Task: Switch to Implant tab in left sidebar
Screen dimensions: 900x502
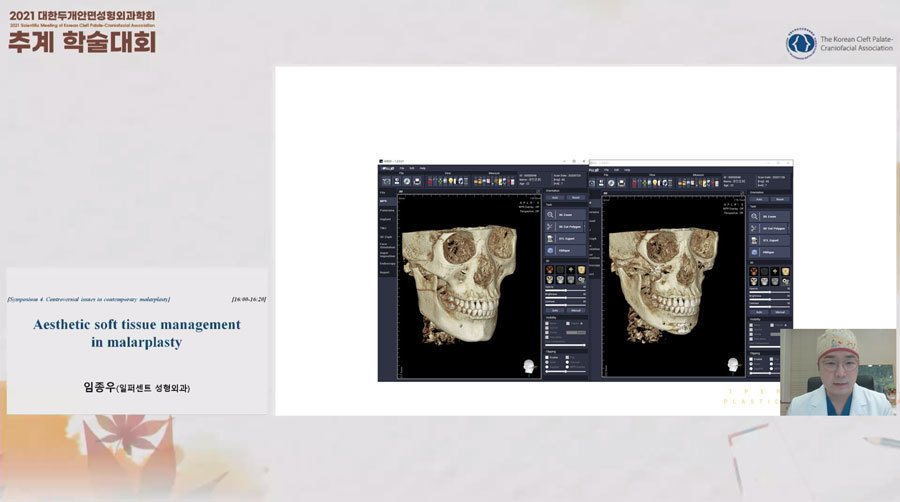Action: [x=387, y=219]
